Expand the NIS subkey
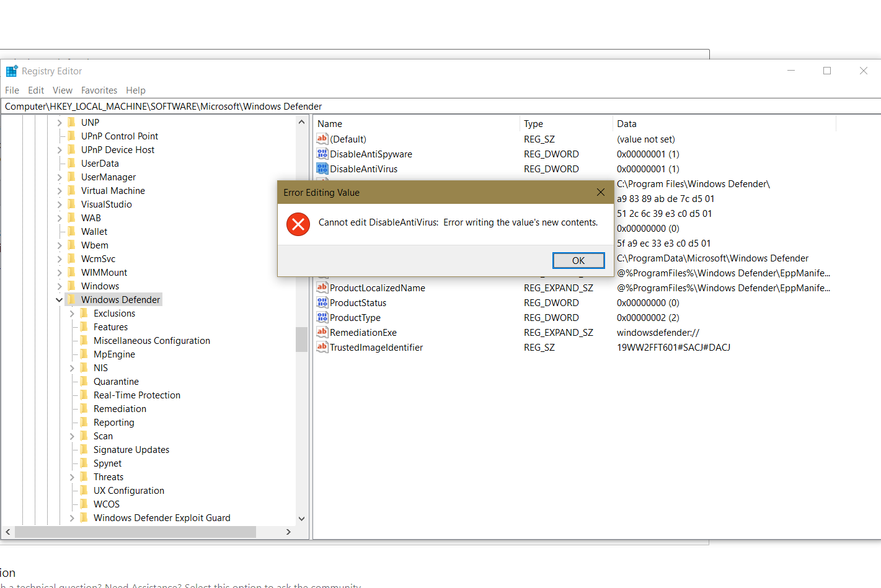 72,368
